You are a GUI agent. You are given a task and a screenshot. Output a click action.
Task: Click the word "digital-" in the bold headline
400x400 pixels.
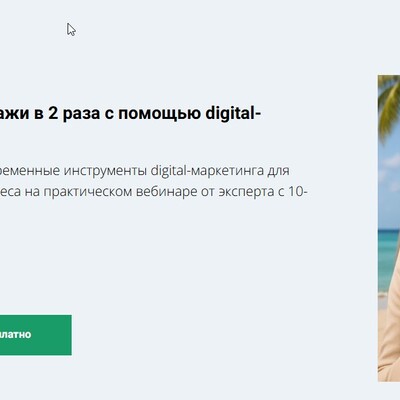233,113
